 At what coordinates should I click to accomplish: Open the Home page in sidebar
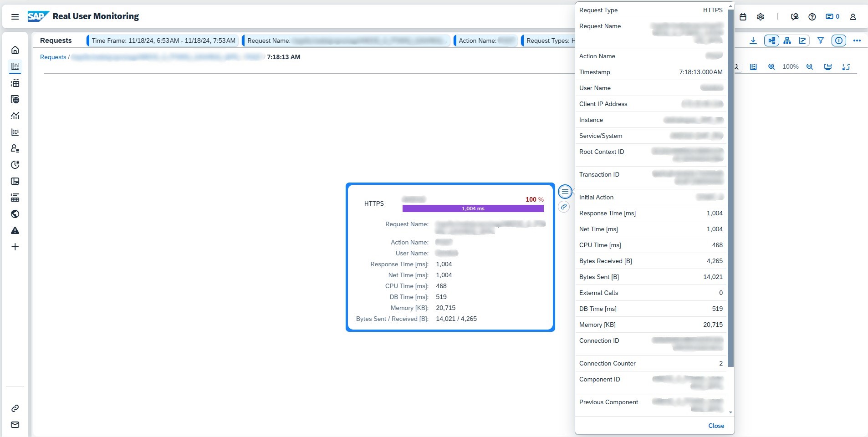[x=15, y=50]
